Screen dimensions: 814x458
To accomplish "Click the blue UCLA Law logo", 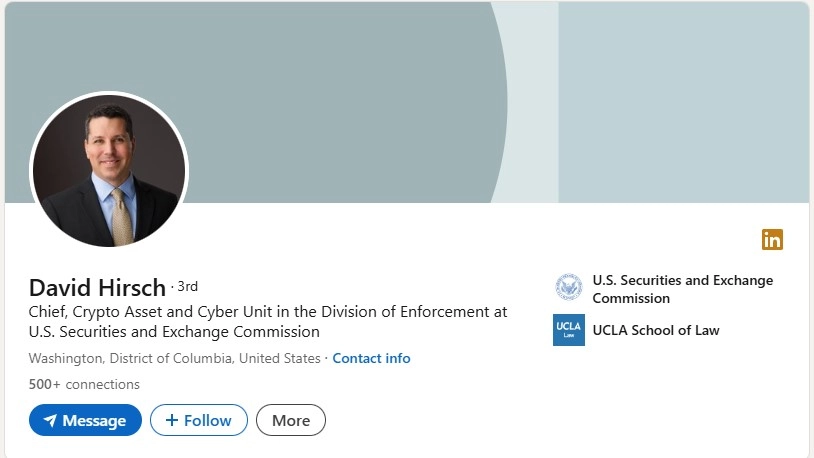I will 568,330.
